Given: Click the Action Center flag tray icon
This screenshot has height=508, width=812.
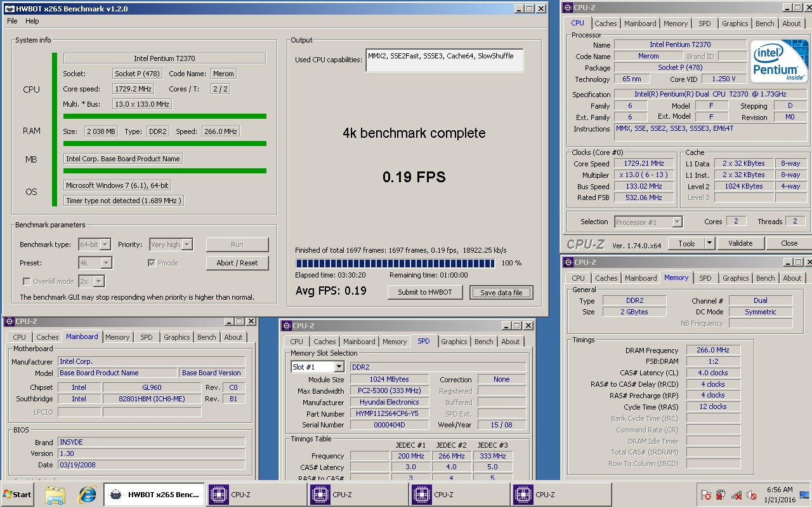Looking at the screenshot, I should click(706, 495).
